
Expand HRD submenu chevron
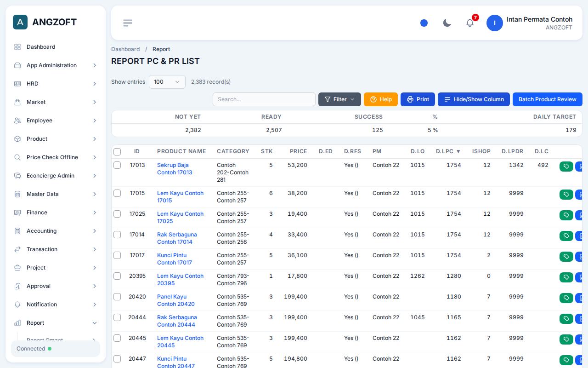click(95, 84)
